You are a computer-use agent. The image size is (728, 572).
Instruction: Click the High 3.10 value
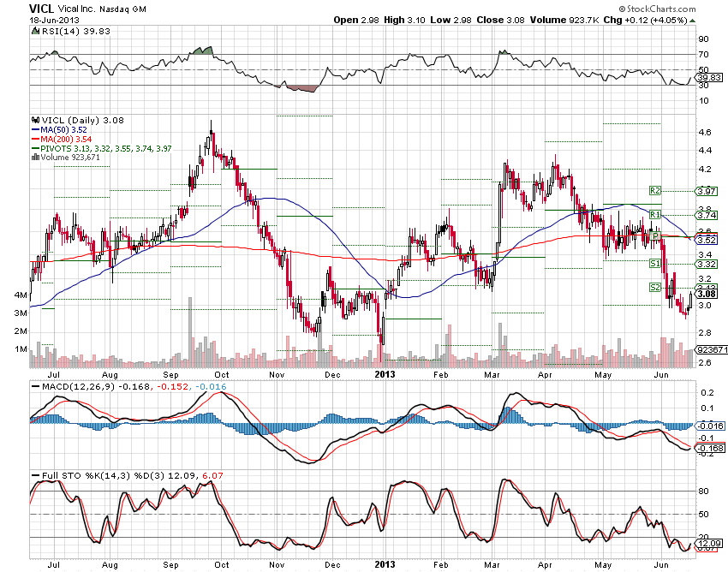click(x=404, y=20)
